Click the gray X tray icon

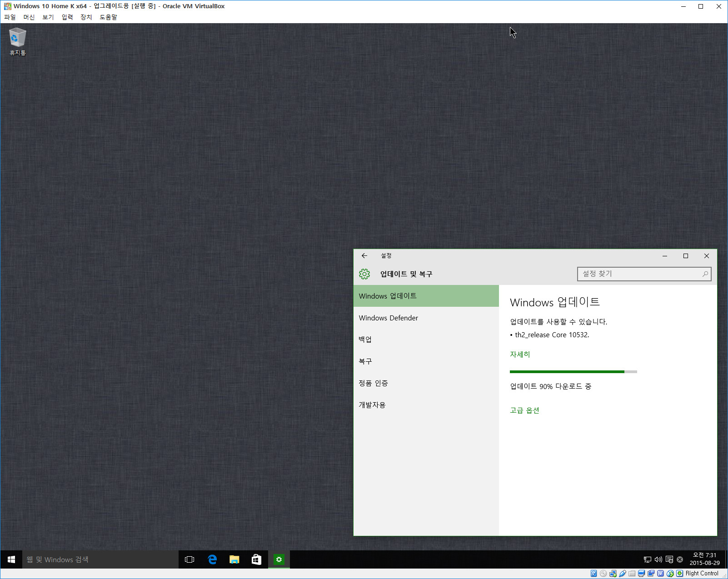pos(680,559)
